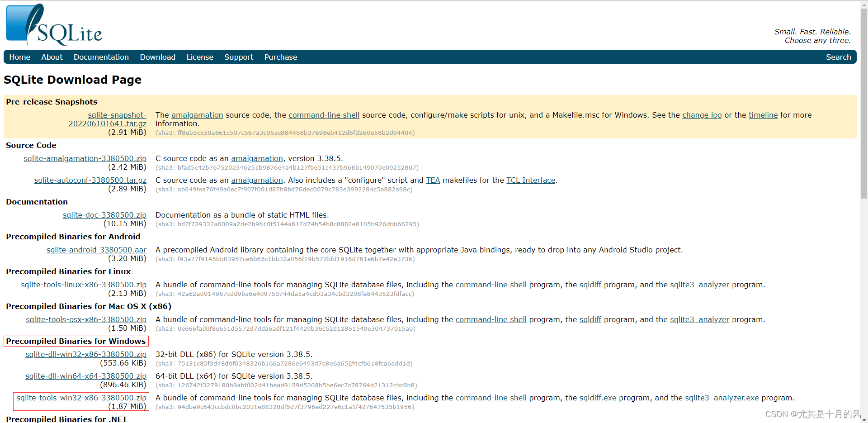The width and height of the screenshot is (868, 423).
Task: Download sqlite-amalgamation-3380500.zip source code
Action: [x=85, y=158]
